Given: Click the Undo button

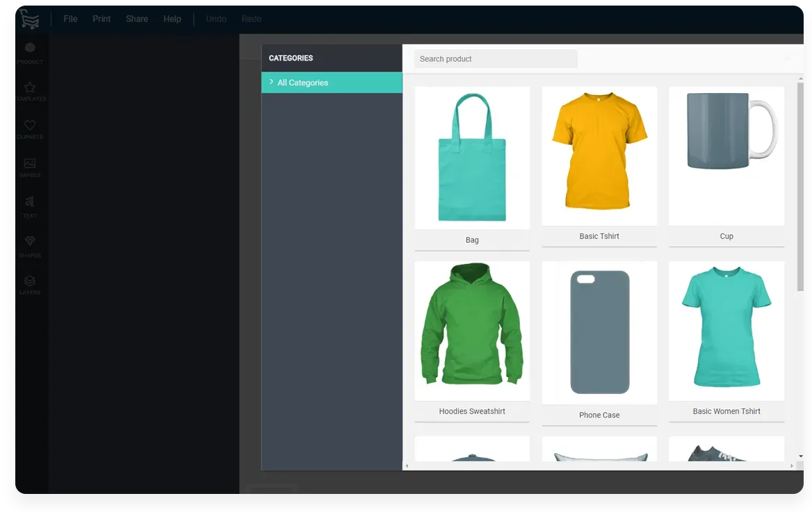Looking at the screenshot, I should point(216,19).
